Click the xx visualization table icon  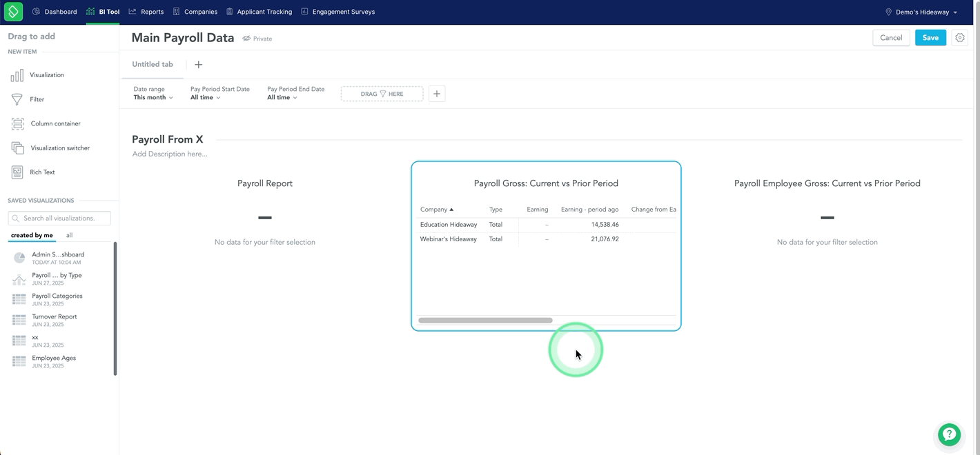click(19, 341)
